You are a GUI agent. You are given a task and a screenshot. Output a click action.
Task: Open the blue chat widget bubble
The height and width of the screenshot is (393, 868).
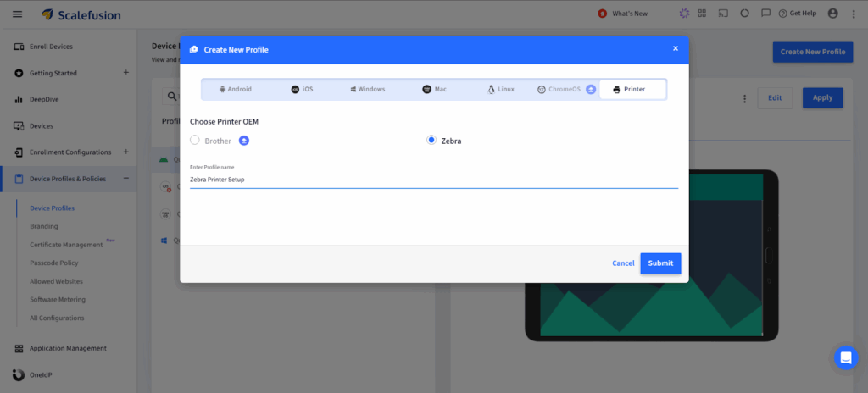845,357
